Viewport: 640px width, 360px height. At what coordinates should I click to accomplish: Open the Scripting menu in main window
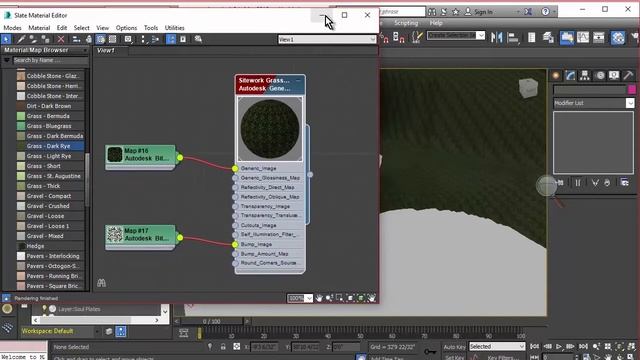[x=406, y=23]
